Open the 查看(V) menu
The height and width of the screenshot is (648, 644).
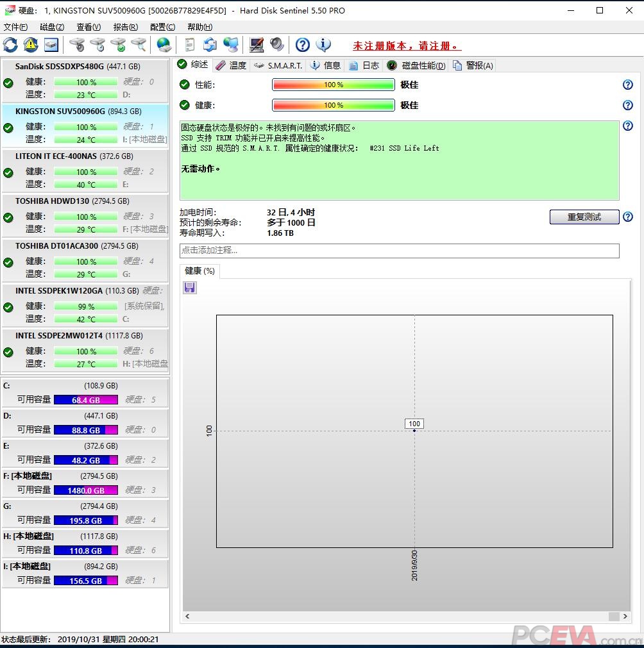(x=89, y=27)
